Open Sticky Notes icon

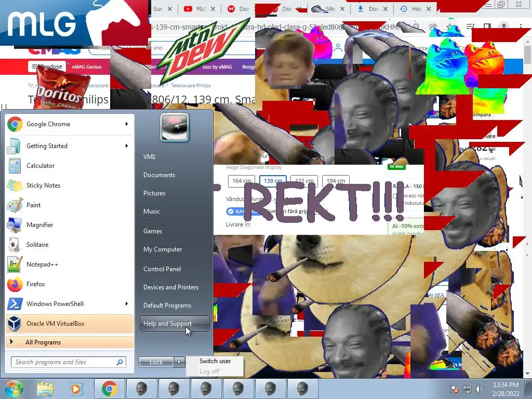pyautogui.click(x=14, y=185)
